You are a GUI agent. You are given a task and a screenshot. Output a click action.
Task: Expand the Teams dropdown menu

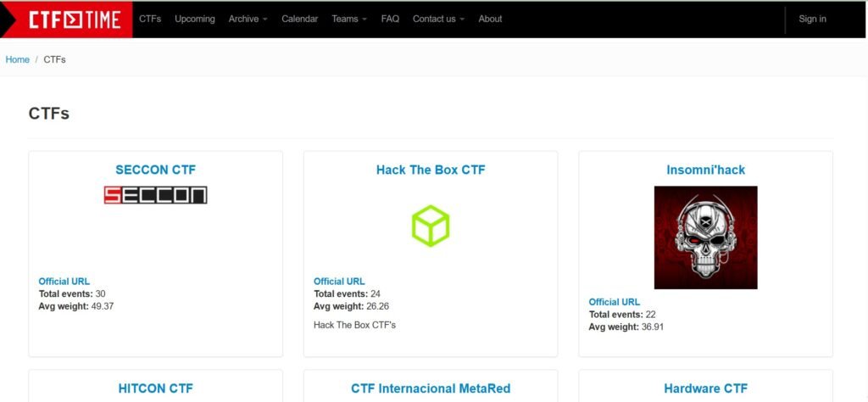point(349,19)
